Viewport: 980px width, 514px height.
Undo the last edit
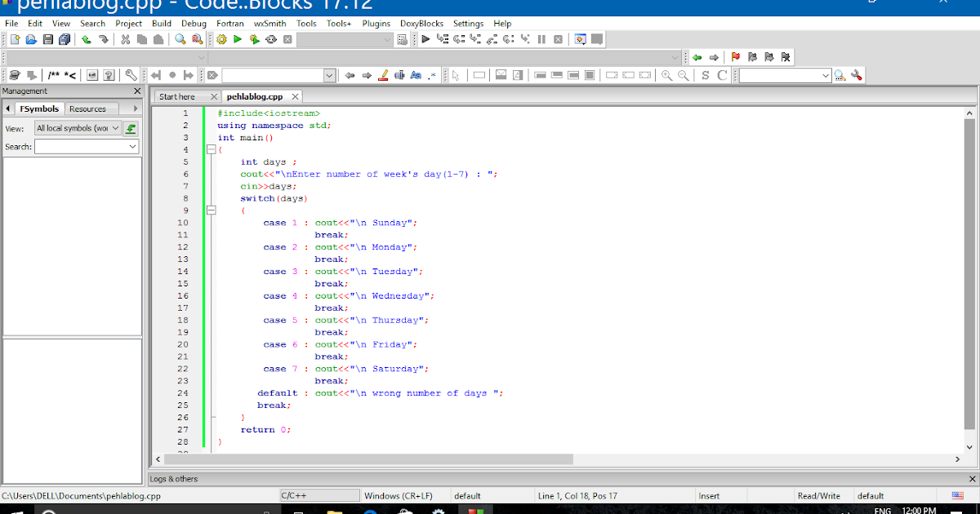click(x=85, y=39)
